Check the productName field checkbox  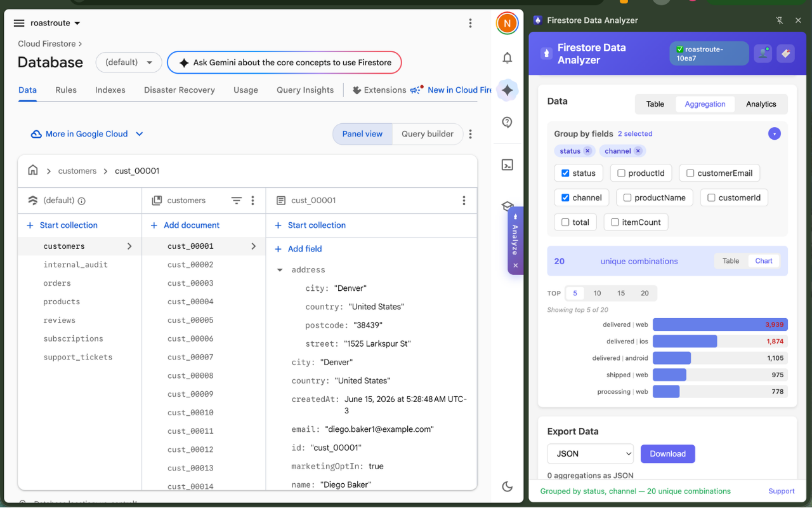click(627, 198)
